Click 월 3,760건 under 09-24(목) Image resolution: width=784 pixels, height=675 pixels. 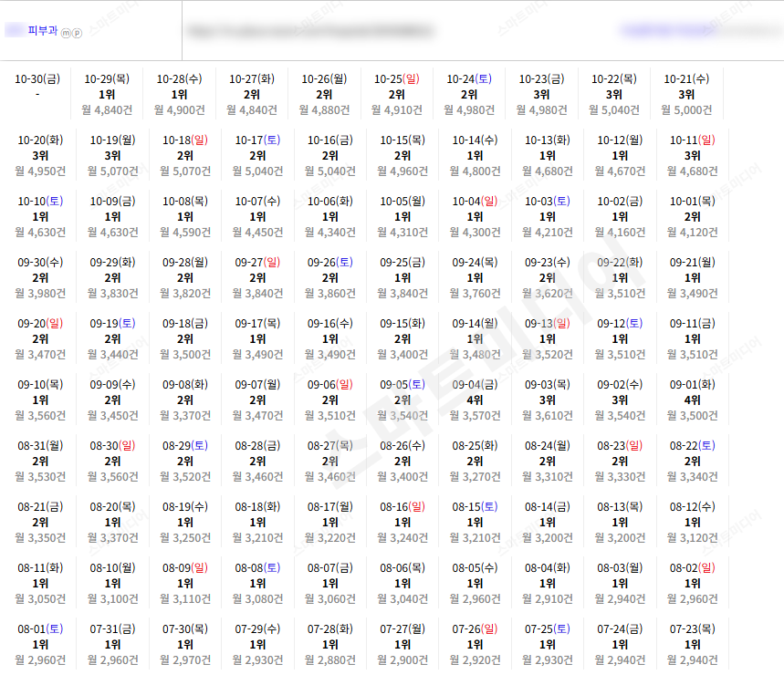point(475,294)
